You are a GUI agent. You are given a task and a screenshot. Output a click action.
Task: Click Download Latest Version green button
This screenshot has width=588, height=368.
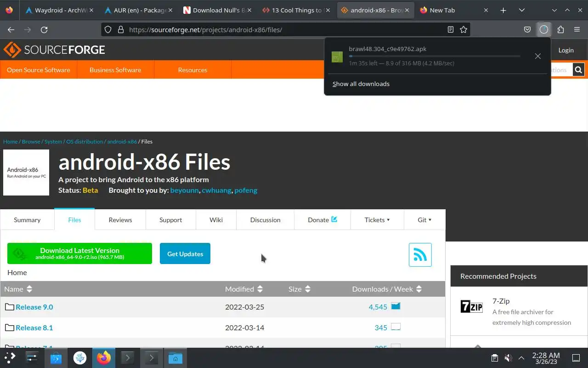[79, 253]
